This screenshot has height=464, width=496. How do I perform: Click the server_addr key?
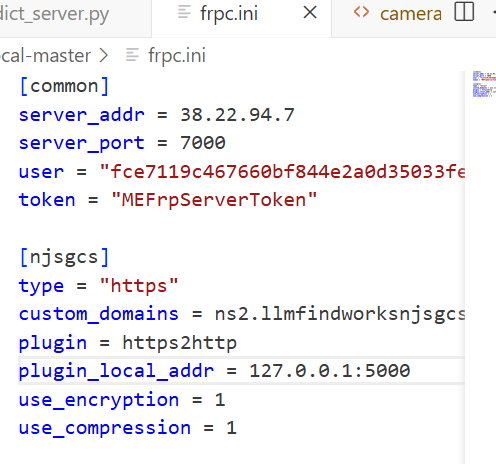[x=82, y=115]
